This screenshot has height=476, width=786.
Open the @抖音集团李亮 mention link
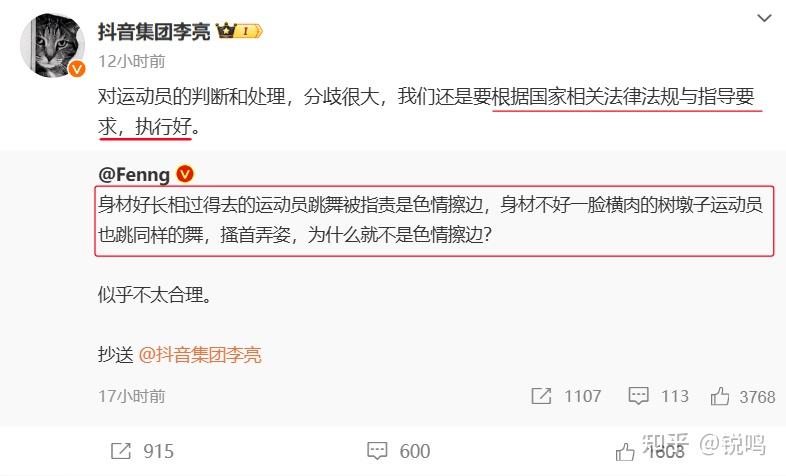coord(200,355)
